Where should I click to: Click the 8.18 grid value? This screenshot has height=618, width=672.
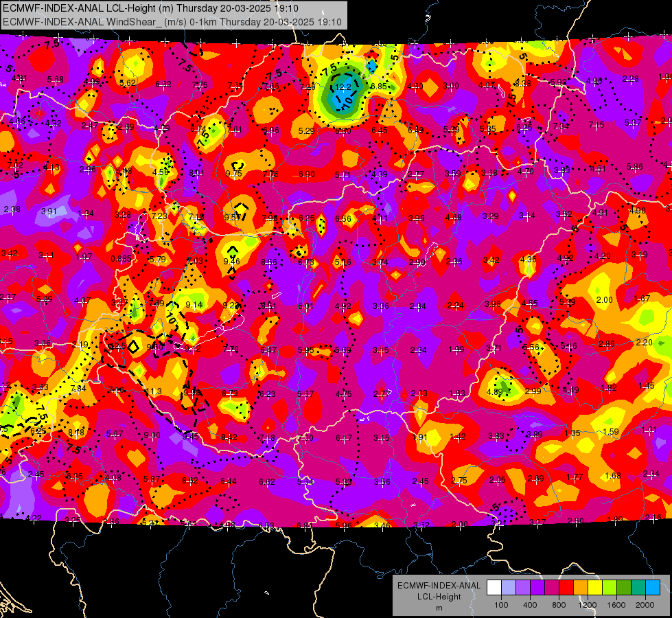tap(76, 433)
